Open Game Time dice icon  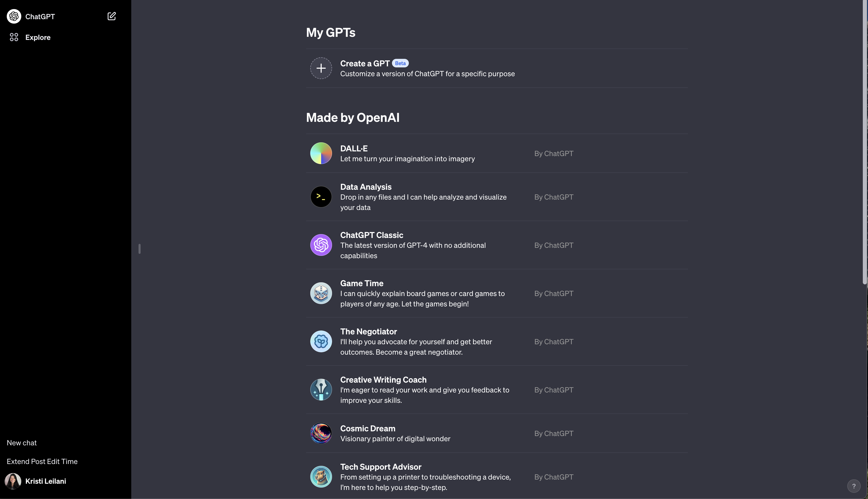tap(321, 293)
